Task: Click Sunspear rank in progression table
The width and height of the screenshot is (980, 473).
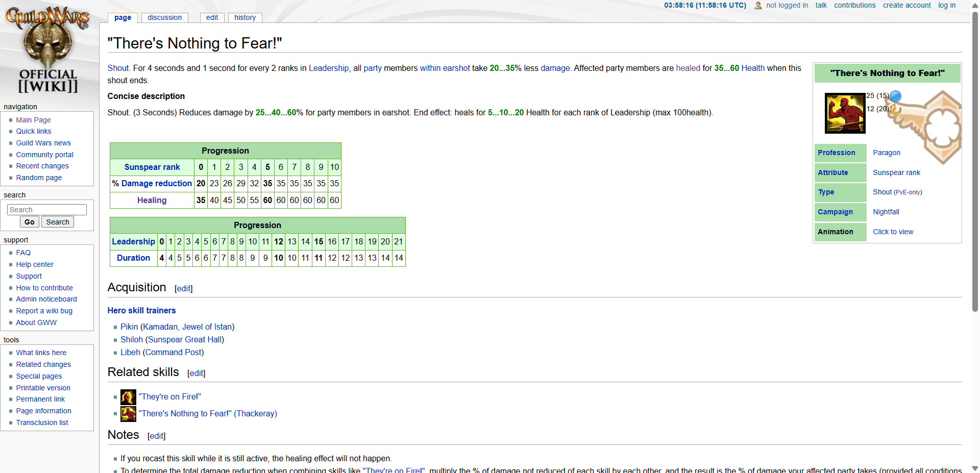Action: (152, 167)
